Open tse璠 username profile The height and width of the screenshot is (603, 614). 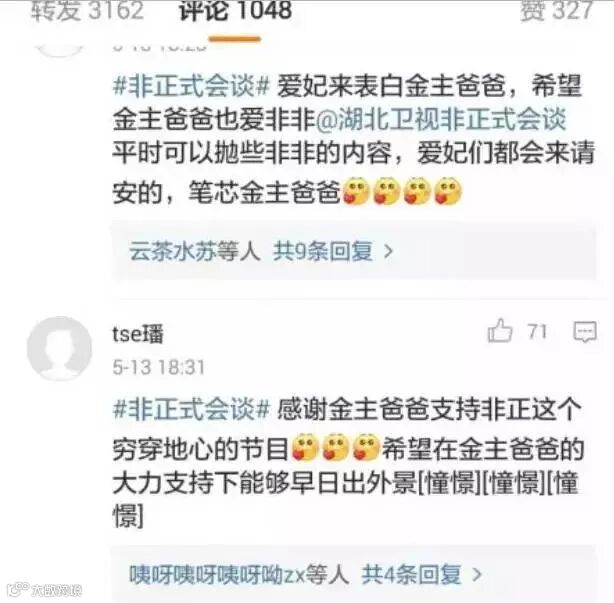click(138, 334)
